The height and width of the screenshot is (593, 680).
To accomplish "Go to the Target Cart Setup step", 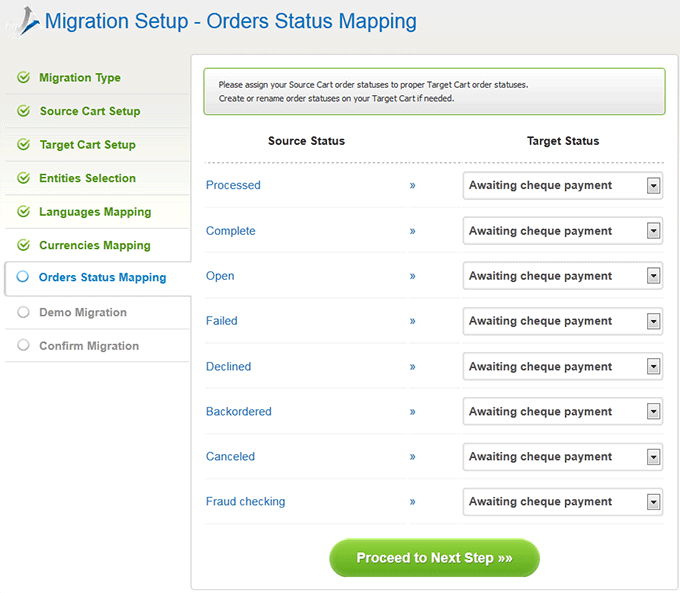I will pos(88,145).
